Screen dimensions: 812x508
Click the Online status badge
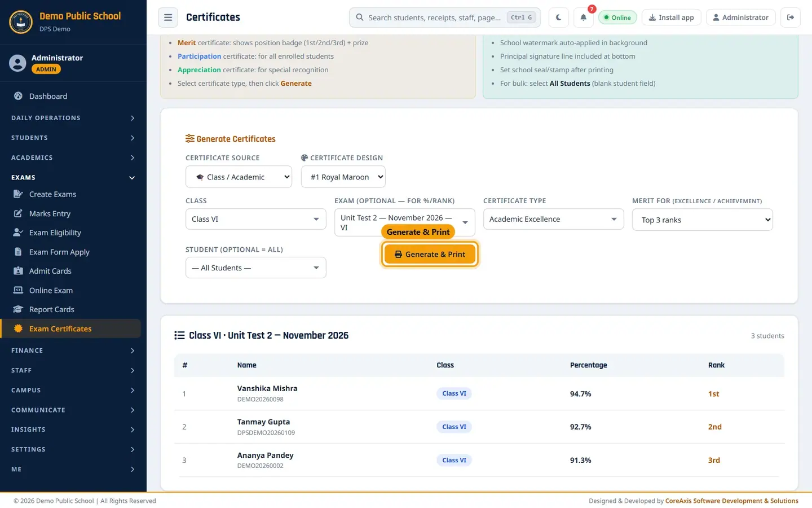(x=617, y=17)
